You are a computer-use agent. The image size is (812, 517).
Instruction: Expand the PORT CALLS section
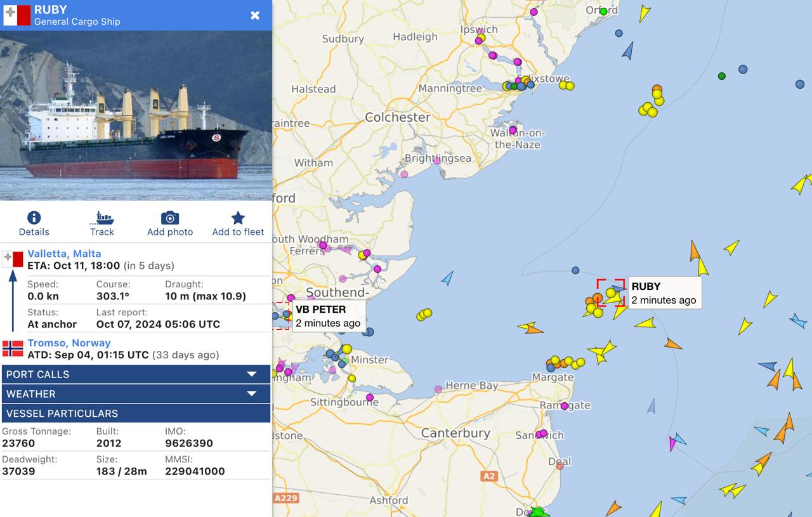[x=136, y=374]
